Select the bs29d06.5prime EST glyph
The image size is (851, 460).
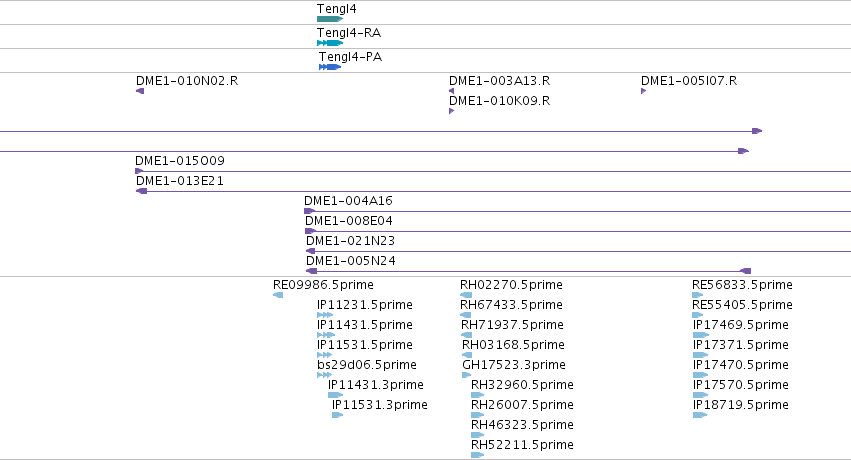pos(325,375)
